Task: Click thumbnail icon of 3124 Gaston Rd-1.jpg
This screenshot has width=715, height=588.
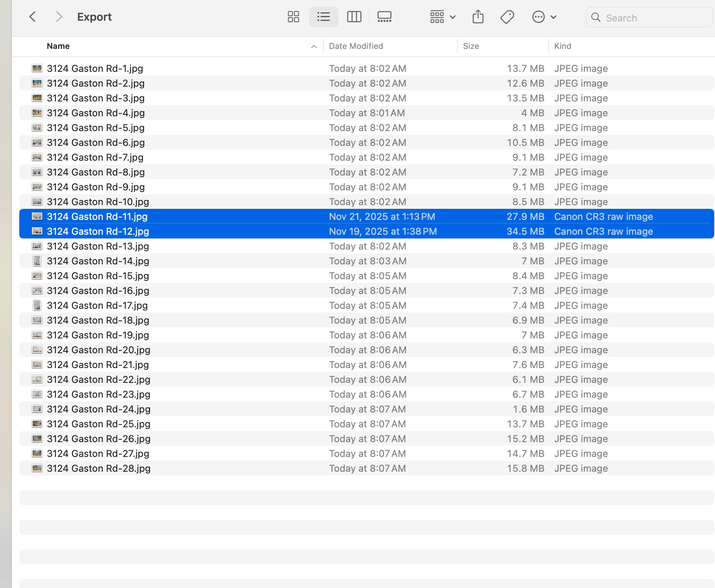Action: 37,68
